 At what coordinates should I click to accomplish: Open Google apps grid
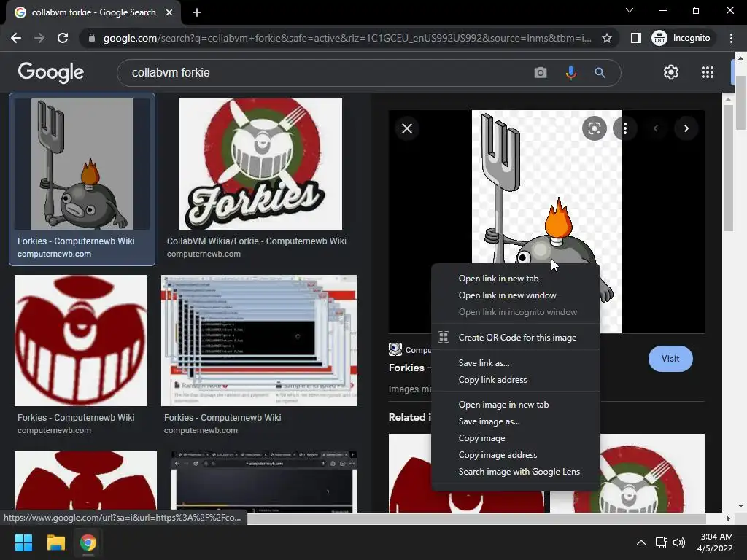pyautogui.click(x=708, y=72)
